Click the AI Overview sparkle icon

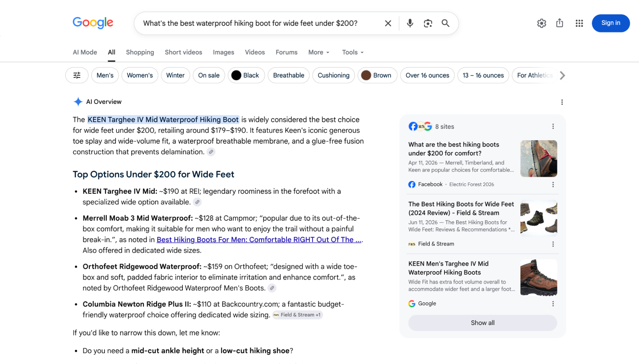point(78,102)
